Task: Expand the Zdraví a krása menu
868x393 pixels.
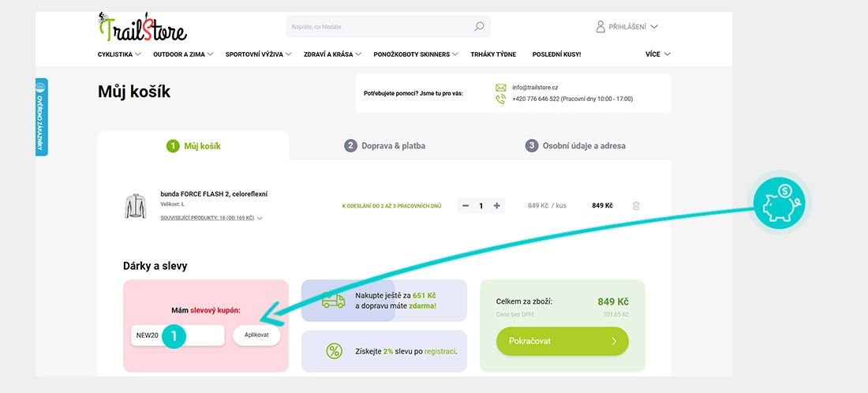Action: pyautogui.click(x=332, y=54)
